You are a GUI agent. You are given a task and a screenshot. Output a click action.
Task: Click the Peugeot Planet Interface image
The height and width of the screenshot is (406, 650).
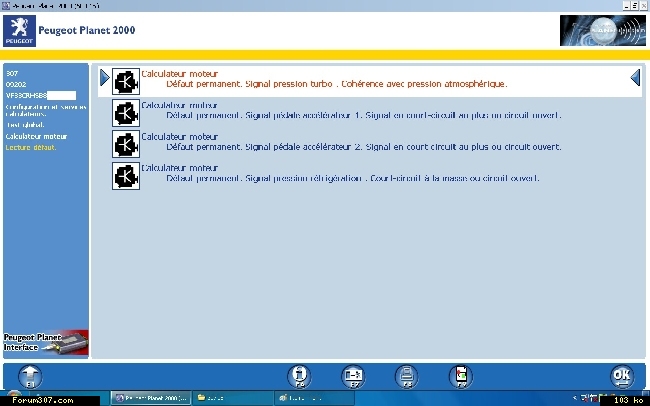pyautogui.click(x=46, y=343)
